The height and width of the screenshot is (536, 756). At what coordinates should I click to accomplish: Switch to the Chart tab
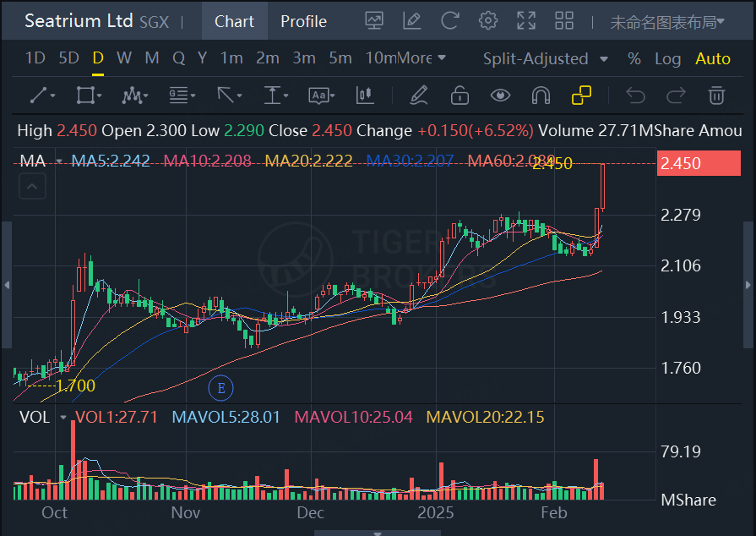tap(234, 21)
